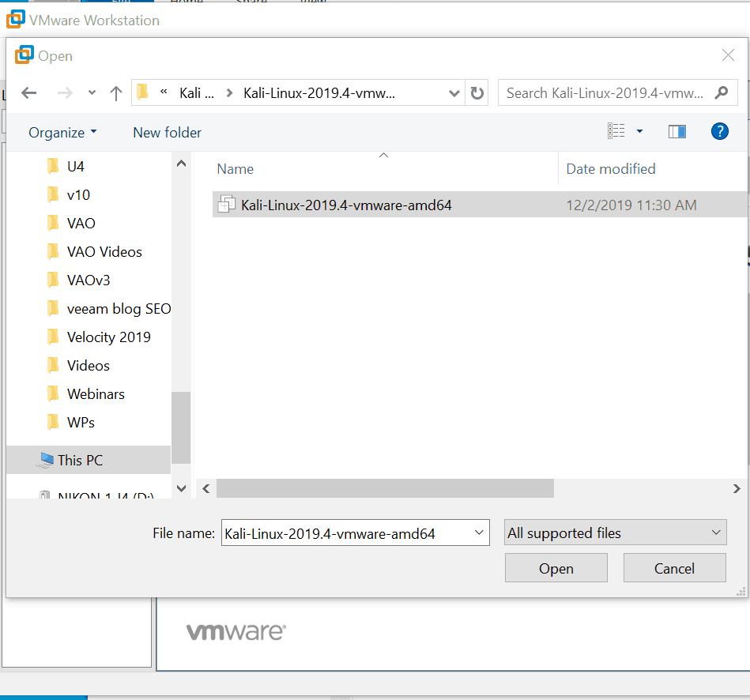The image size is (750, 700).
Task: Expand the Kali breadcrumb subfolder arrow
Action: pyautogui.click(x=229, y=92)
